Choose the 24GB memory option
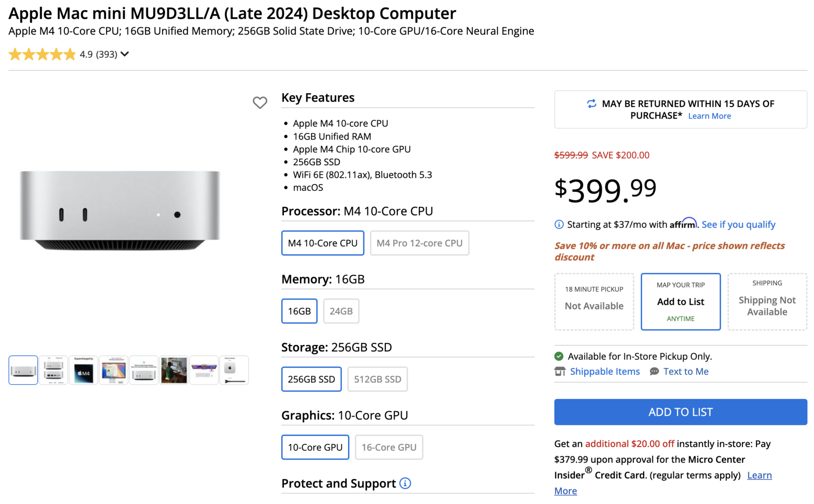Viewport: 814px width, 504px height. click(x=341, y=311)
